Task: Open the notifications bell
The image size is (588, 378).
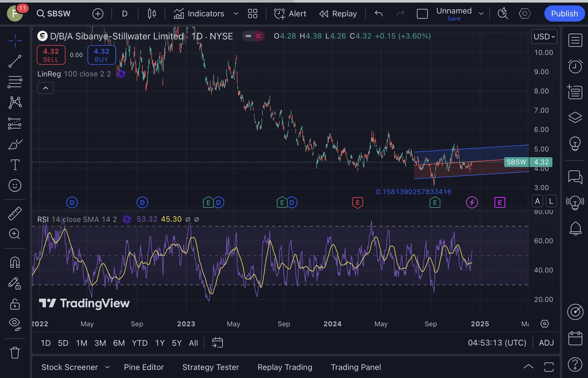Action: [575, 229]
